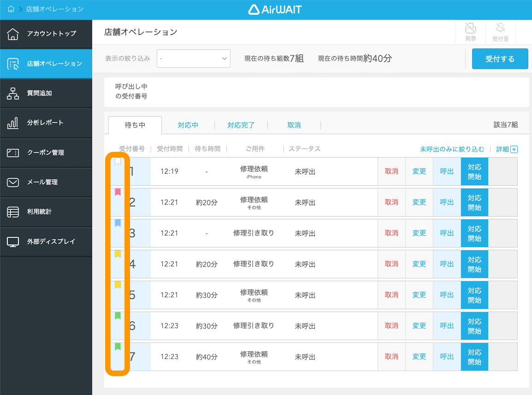Collapse the 店舗オペレーション sidebar entry
532x395 pixels.
click(x=46, y=64)
